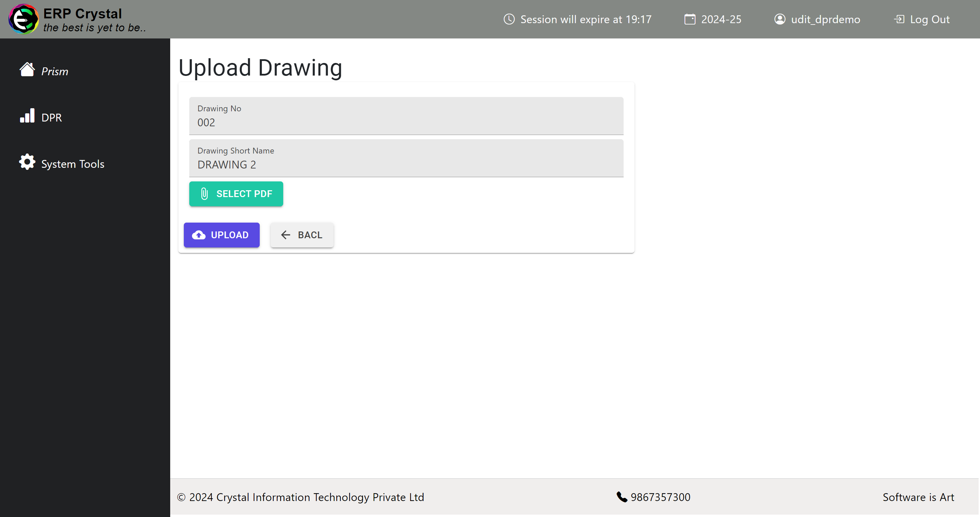Screen dimensions: 980x517
Task: Click SELECT PDF to choose file
Action: [x=236, y=194]
